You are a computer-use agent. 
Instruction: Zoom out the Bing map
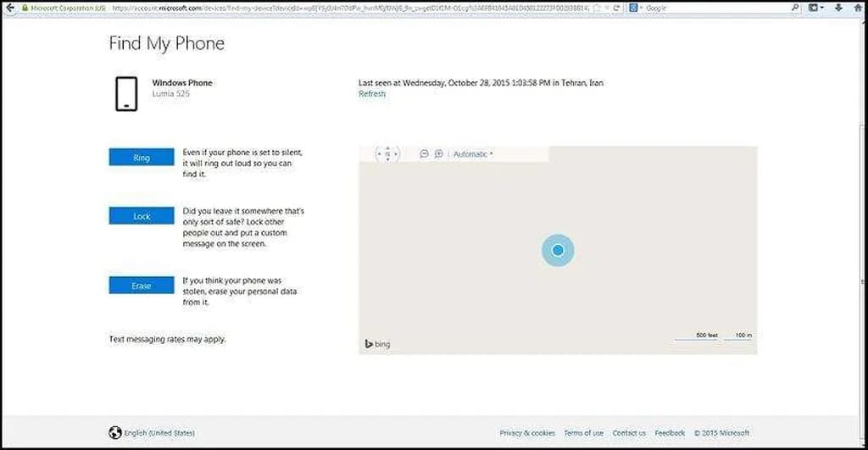[x=424, y=154]
